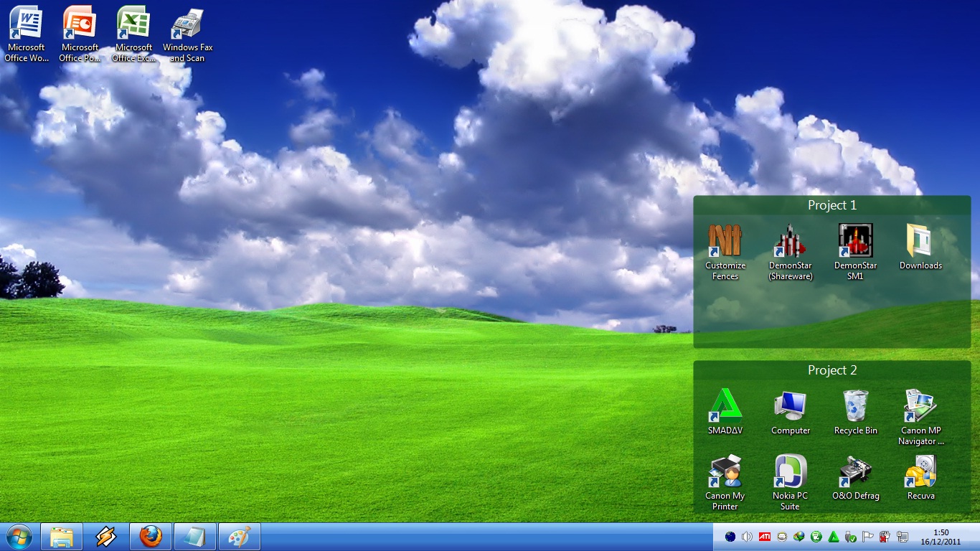Viewport: 980px width, 551px height.
Task: Select the Nokia PC Suite shortcut
Action: click(790, 482)
